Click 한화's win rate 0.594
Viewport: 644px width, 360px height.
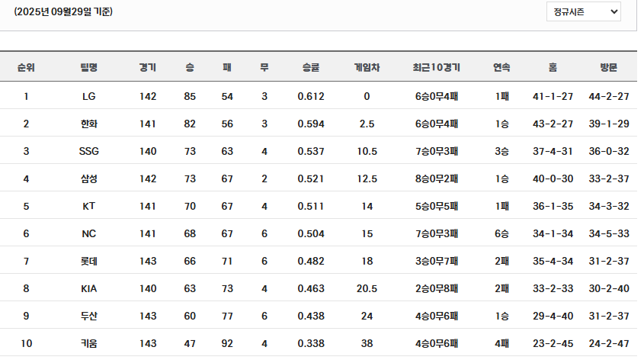pyautogui.click(x=311, y=124)
